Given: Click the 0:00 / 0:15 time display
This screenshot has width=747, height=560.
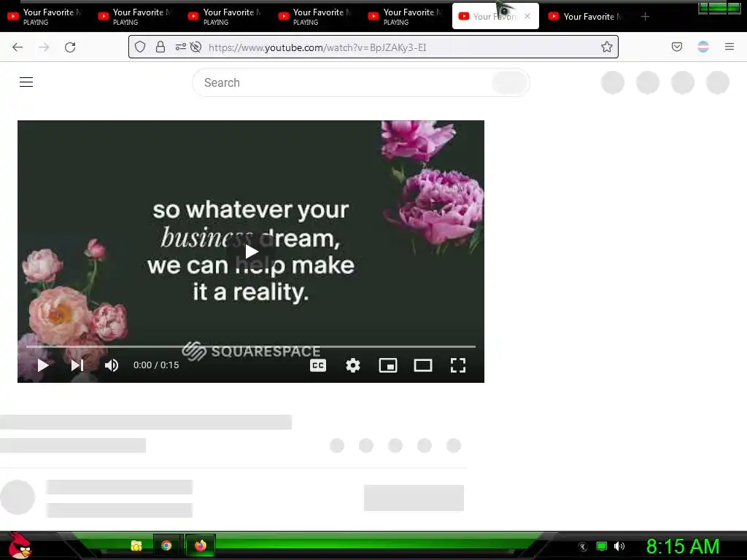Looking at the screenshot, I should tap(156, 365).
